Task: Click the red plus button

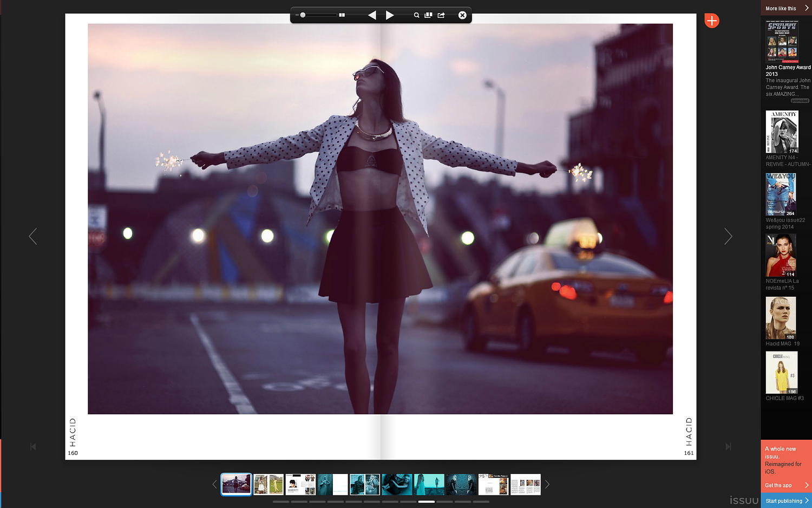Action: tap(712, 21)
